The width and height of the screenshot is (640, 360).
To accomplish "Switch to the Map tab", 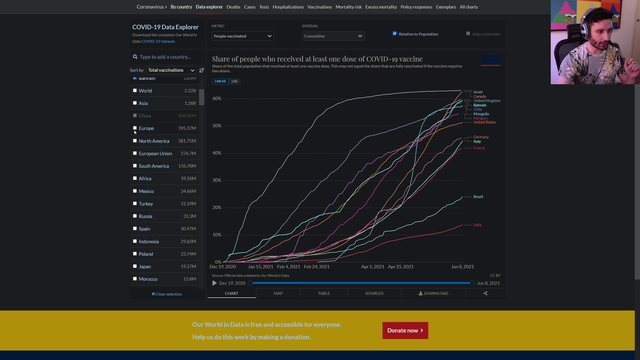I will click(x=278, y=293).
